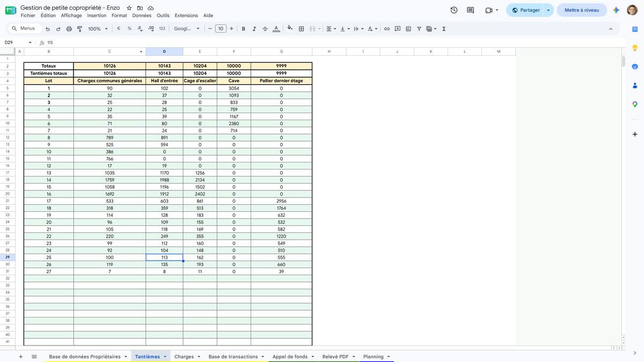
Task: Open the font family dropdown
Action: point(187,29)
